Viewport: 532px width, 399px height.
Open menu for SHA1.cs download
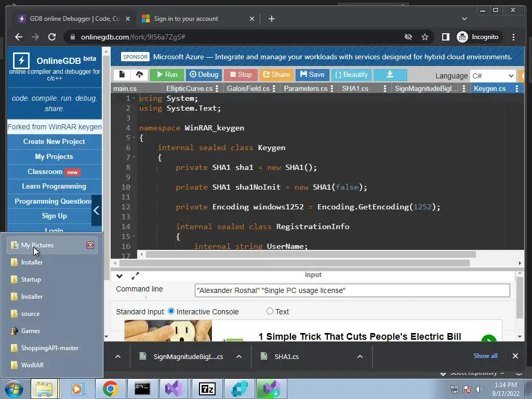(x=360, y=356)
